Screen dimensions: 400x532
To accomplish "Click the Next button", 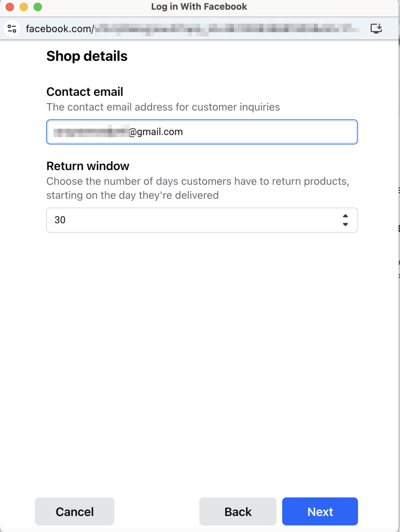I will pos(320,511).
